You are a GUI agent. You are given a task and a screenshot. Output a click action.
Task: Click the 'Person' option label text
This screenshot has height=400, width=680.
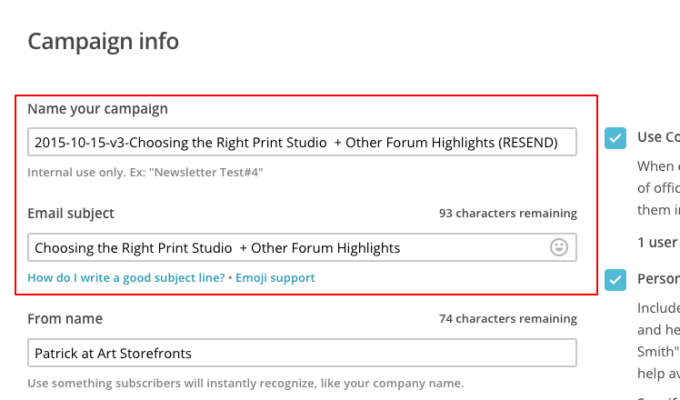coord(658,279)
